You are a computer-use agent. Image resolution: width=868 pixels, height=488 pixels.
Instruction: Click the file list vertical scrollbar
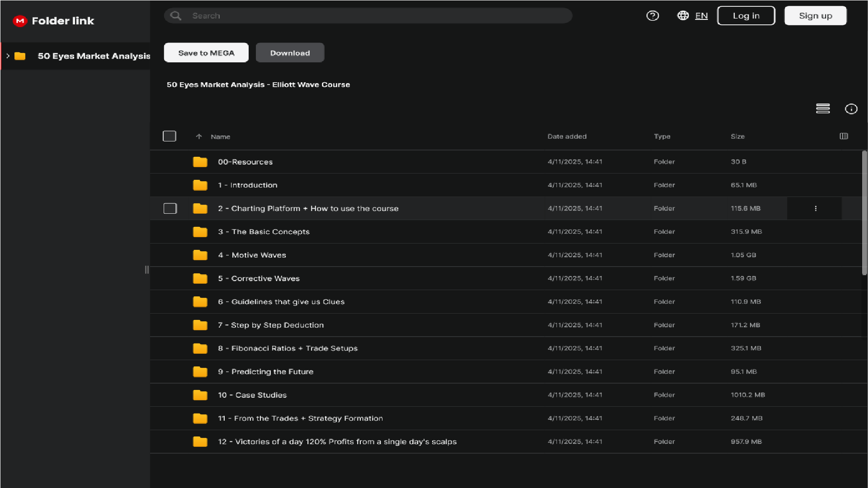[x=864, y=212]
